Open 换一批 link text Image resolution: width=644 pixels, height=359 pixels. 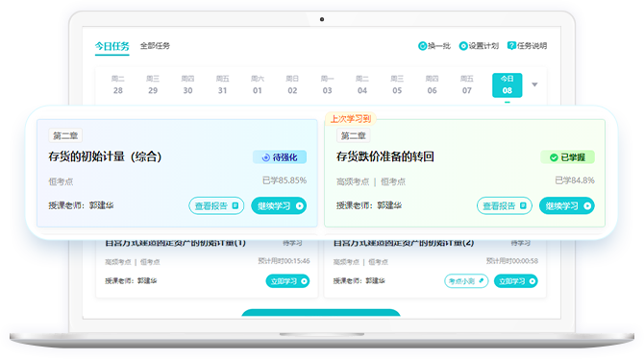439,46
